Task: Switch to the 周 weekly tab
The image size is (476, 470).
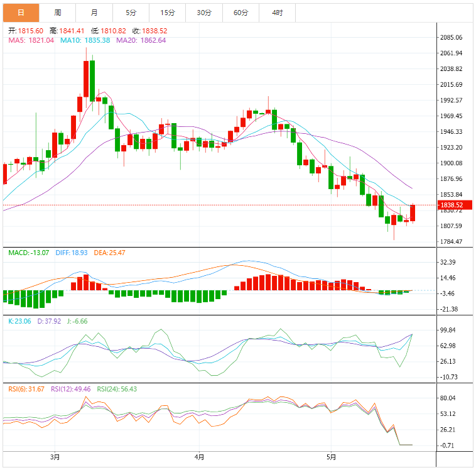Action: pos(58,13)
